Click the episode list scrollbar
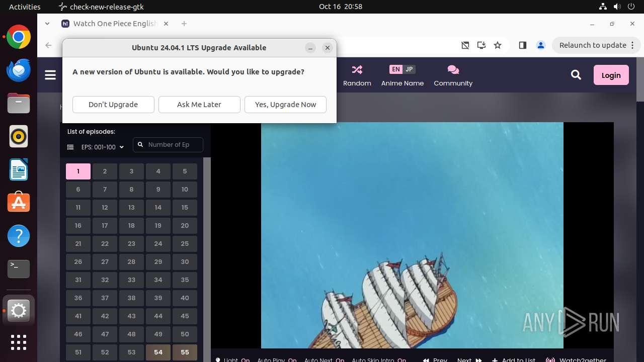 [207, 259]
